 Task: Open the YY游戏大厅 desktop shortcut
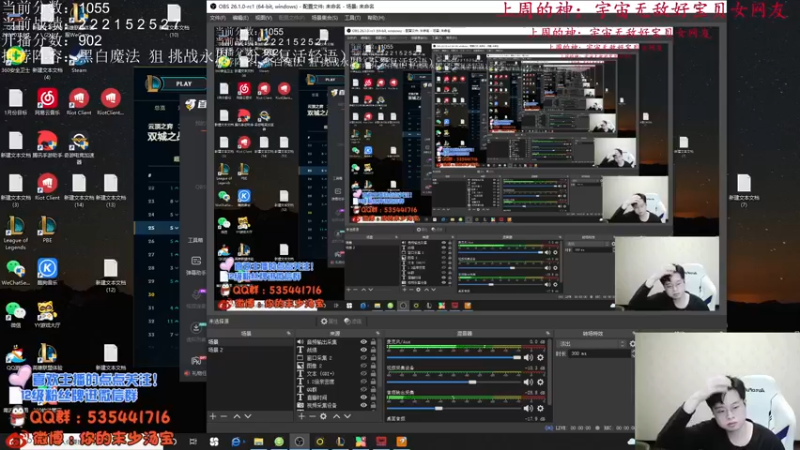click(47, 314)
